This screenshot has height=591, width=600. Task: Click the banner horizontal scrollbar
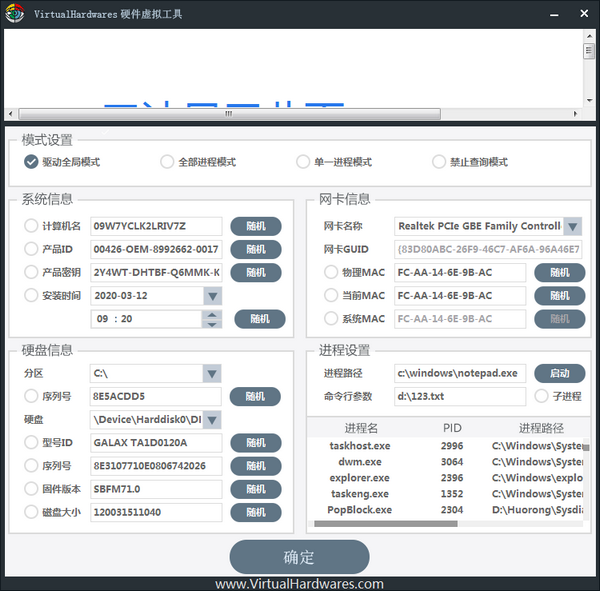pyautogui.click(x=295, y=113)
